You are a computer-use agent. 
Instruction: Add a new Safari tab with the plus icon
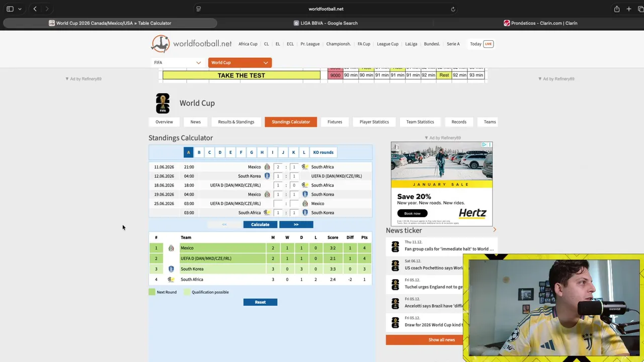coord(629,9)
